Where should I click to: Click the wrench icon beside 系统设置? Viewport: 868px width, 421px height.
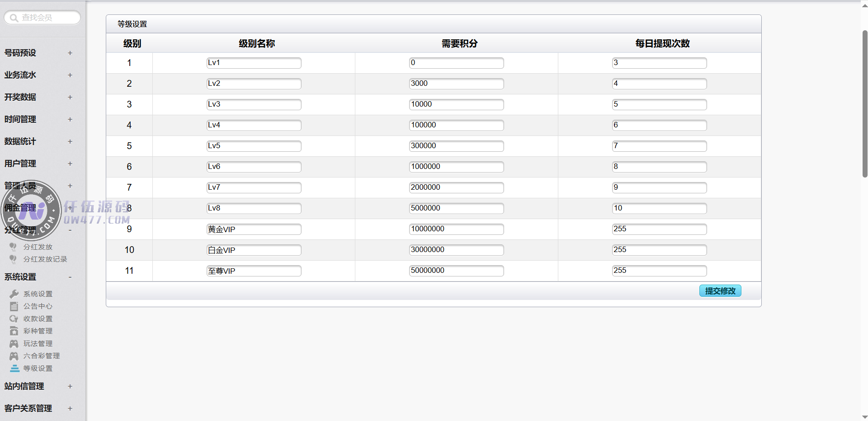[x=14, y=294]
